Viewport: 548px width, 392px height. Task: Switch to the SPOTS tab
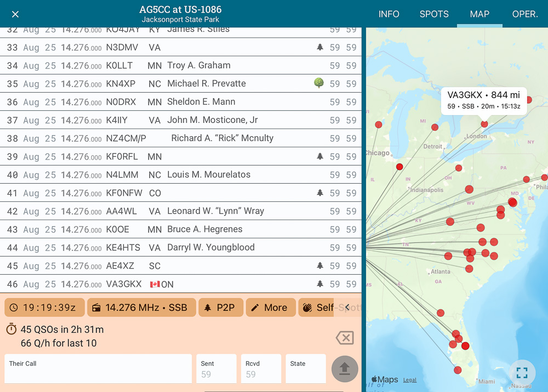click(x=434, y=14)
